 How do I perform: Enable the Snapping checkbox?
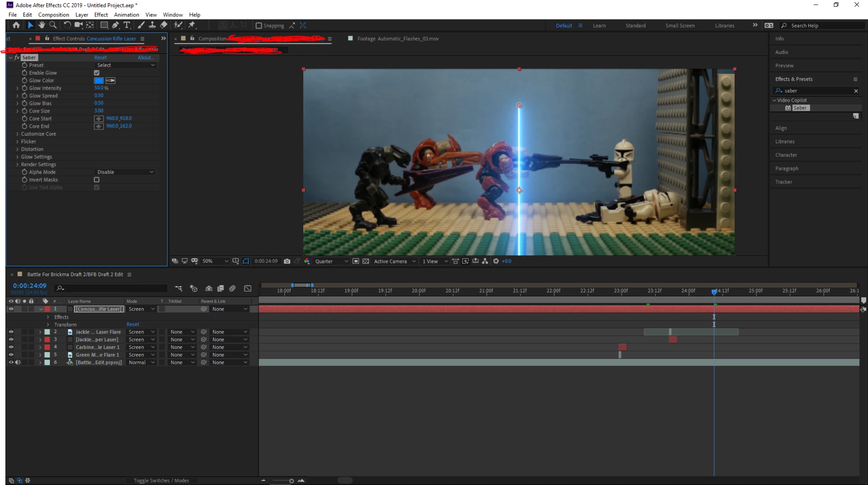(259, 26)
